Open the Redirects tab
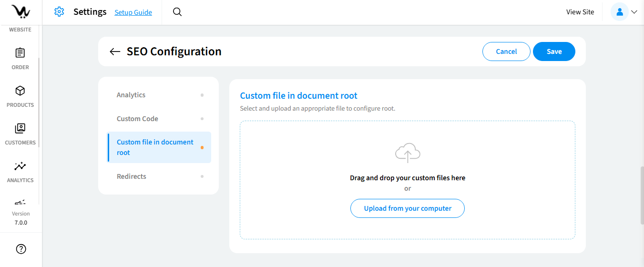The height and width of the screenshot is (267, 644). 132,176
